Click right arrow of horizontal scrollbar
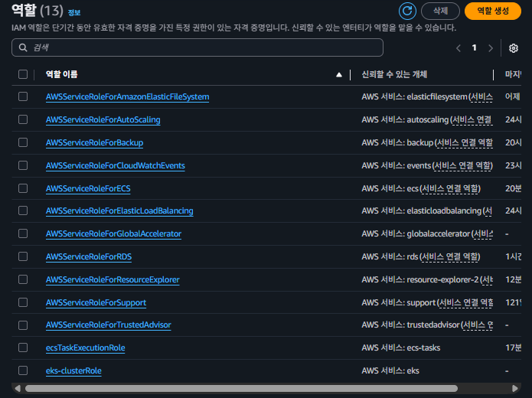The image size is (532, 398). point(514,388)
